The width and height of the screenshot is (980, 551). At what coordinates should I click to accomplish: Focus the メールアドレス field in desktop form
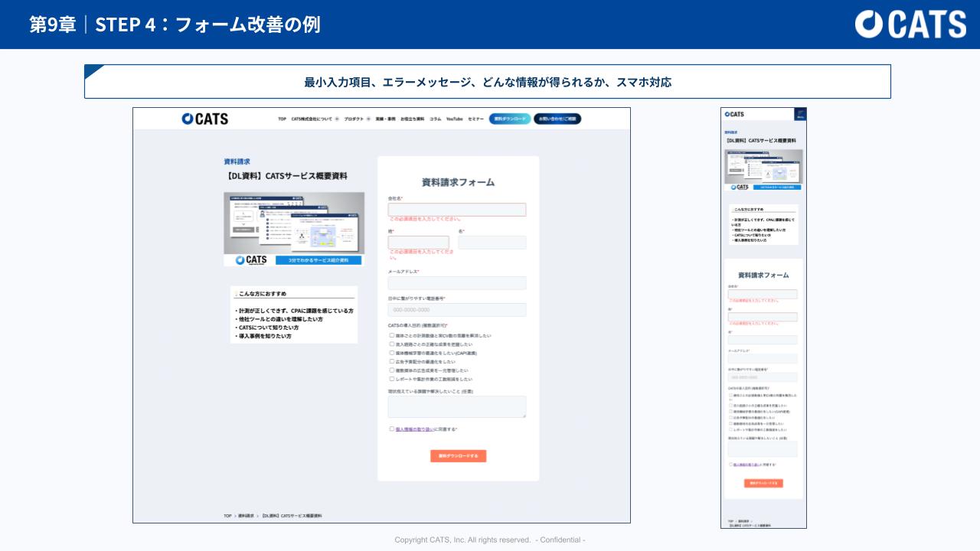pos(457,283)
